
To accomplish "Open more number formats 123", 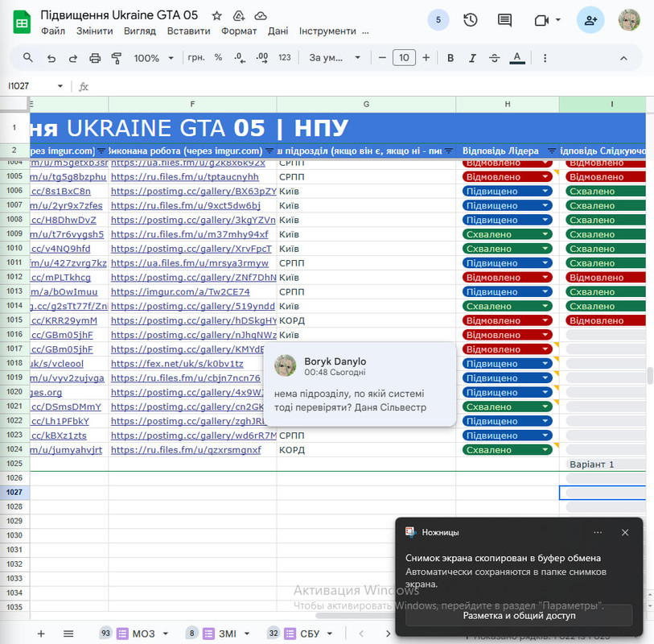I will tap(285, 58).
